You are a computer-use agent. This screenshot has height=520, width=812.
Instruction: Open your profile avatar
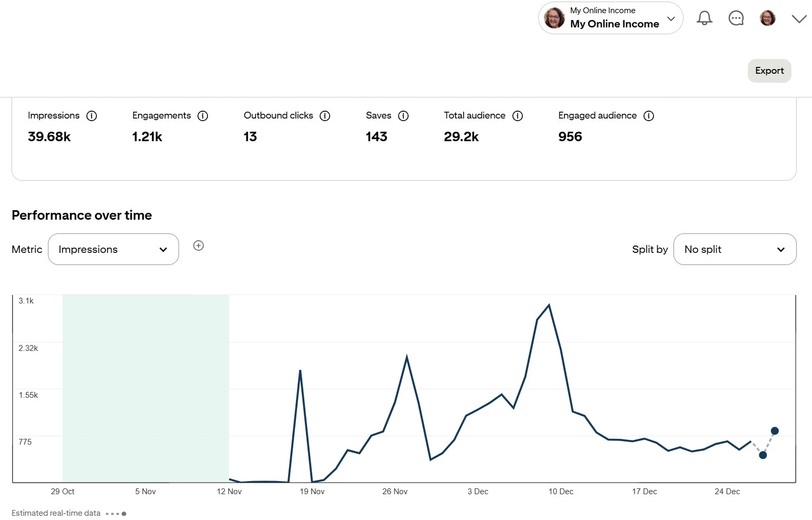[x=767, y=18]
